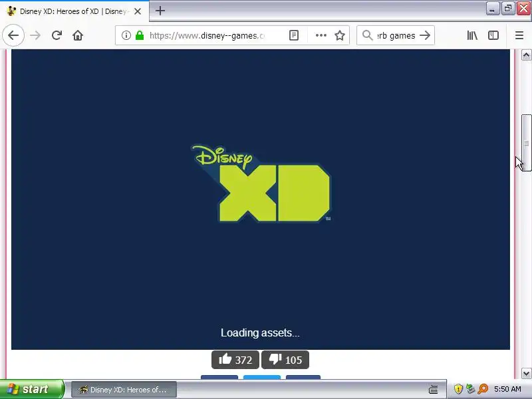Screen dimensions: 532x399
Task: Dislike the game with thumbs down 105
Action: pos(285,360)
